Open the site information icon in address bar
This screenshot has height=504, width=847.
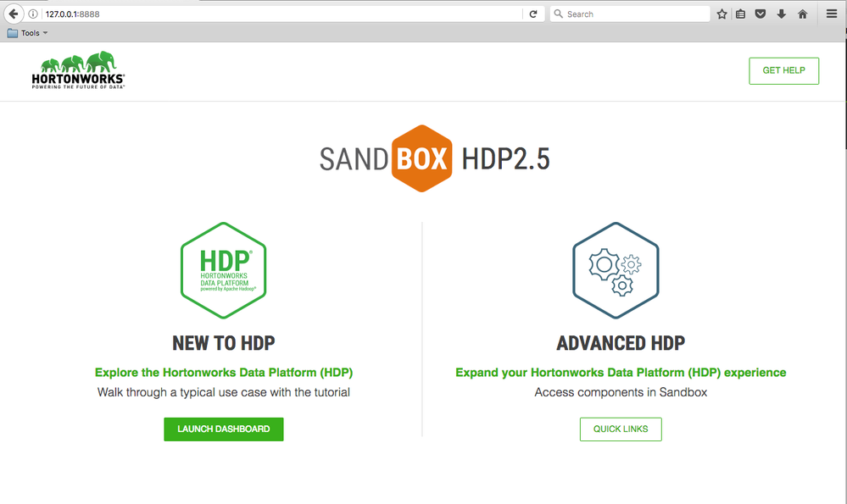coord(33,14)
